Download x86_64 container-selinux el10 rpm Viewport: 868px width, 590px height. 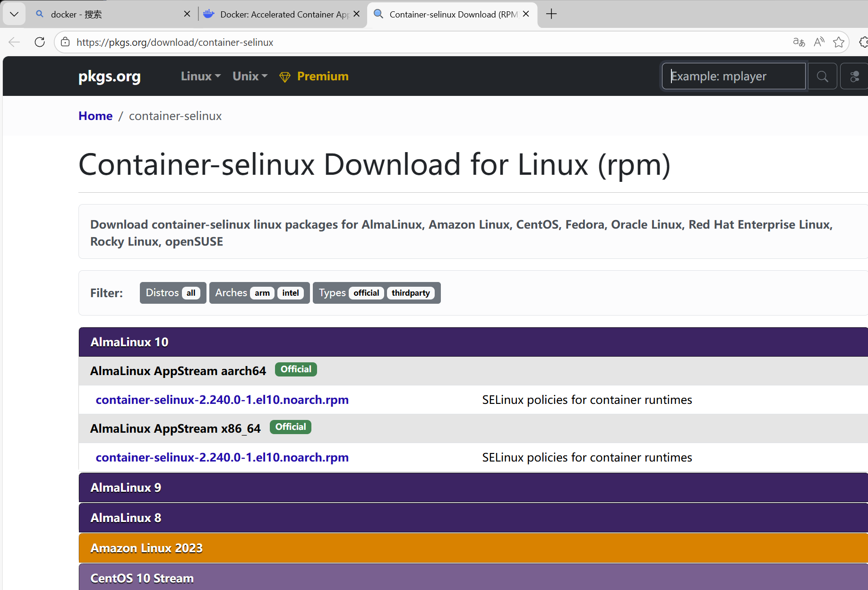pos(222,457)
